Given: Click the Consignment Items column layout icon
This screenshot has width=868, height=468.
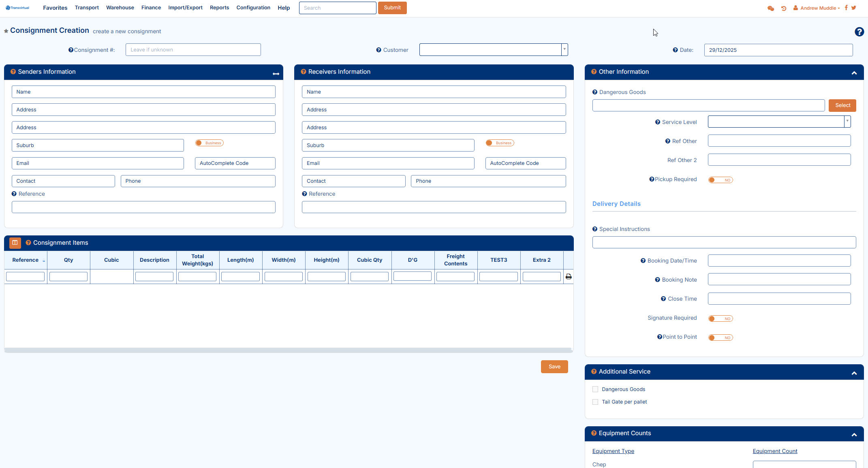Looking at the screenshot, I should point(15,243).
